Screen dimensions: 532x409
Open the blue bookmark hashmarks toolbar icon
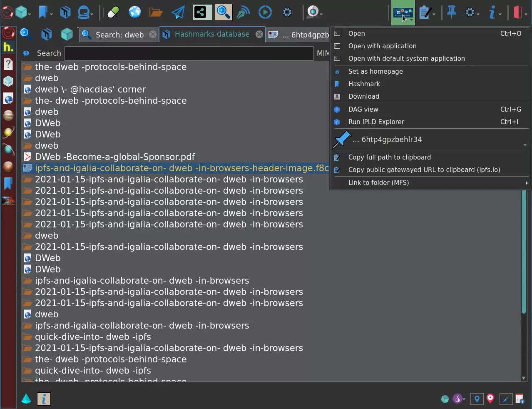44,12
